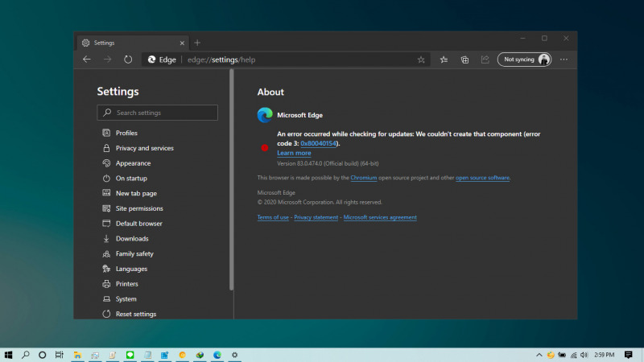Show hidden system tray icons

(539, 355)
